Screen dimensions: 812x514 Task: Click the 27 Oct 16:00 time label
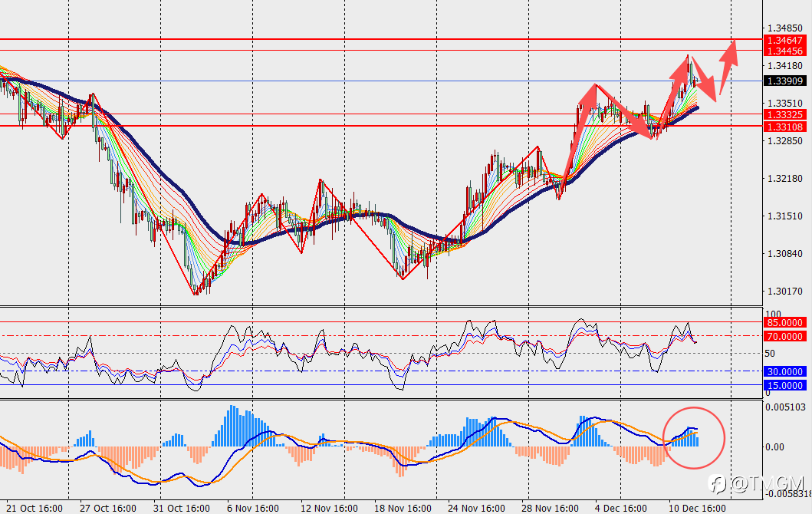tap(108, 508)
